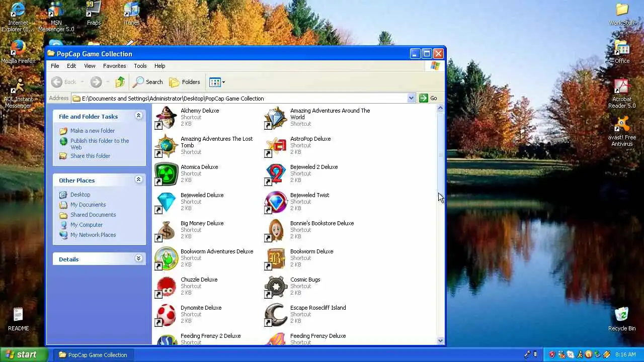Select the Chuzzle Deluxe red furball icon
Viewport: 644px width, 362px height.
tap(166, 287)
